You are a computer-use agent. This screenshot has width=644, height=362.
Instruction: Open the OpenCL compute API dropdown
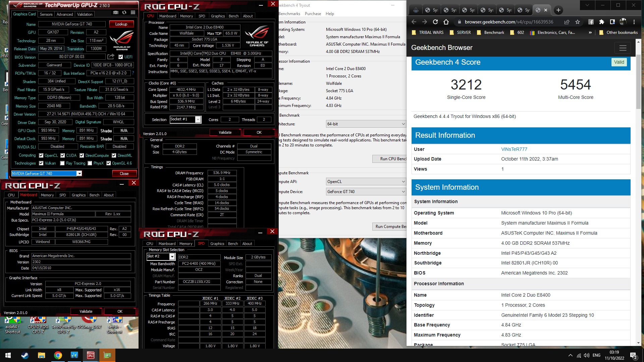click(366, 182)
